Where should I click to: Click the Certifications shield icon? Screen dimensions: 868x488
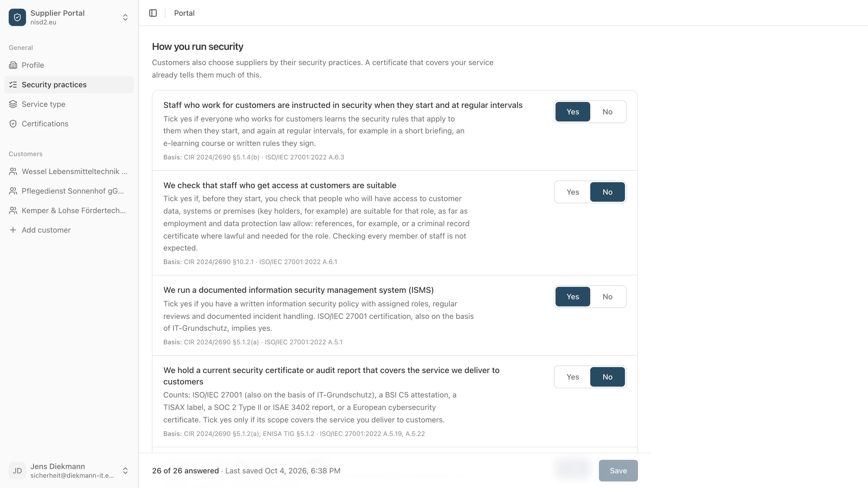click(x=13, y=124)
